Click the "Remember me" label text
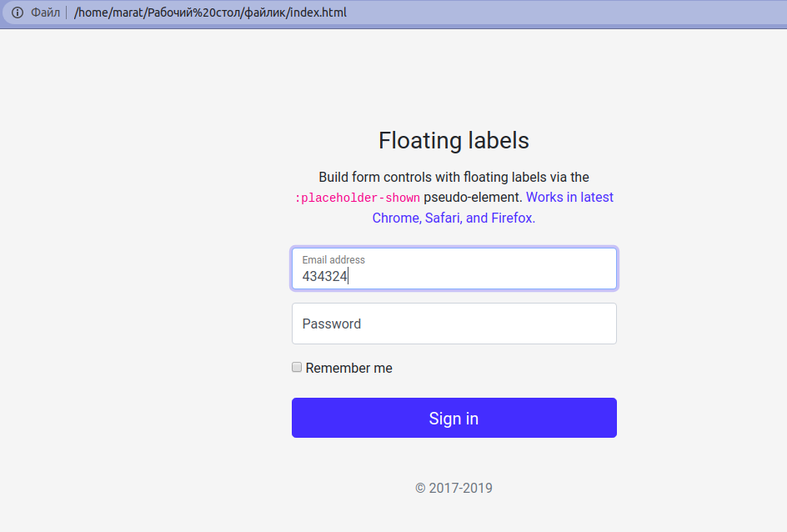 tap(348, 368)
